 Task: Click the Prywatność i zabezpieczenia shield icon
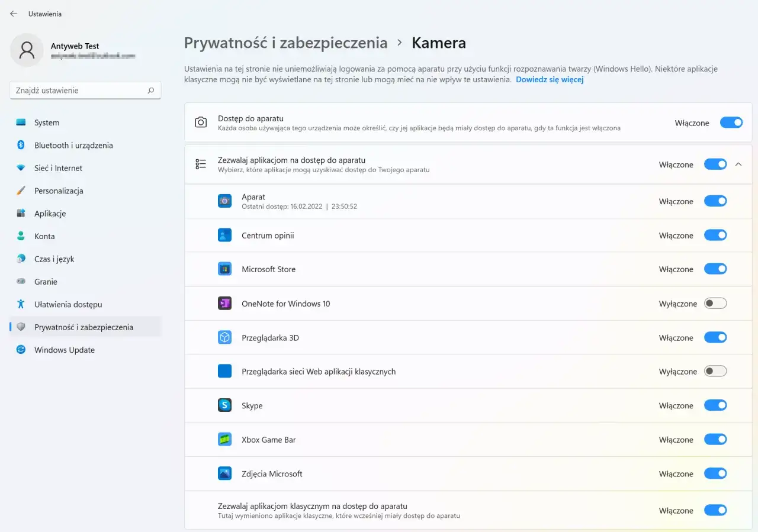(21, 327)
